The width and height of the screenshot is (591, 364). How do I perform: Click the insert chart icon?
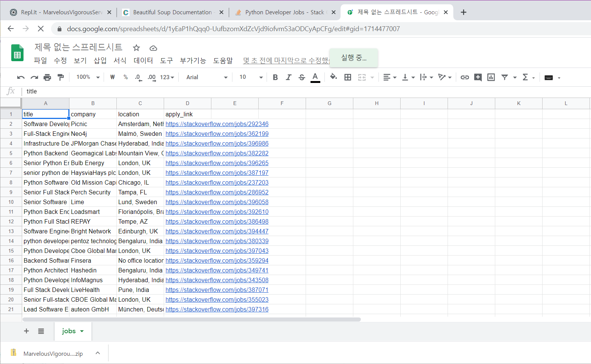[x=491, y=77]
